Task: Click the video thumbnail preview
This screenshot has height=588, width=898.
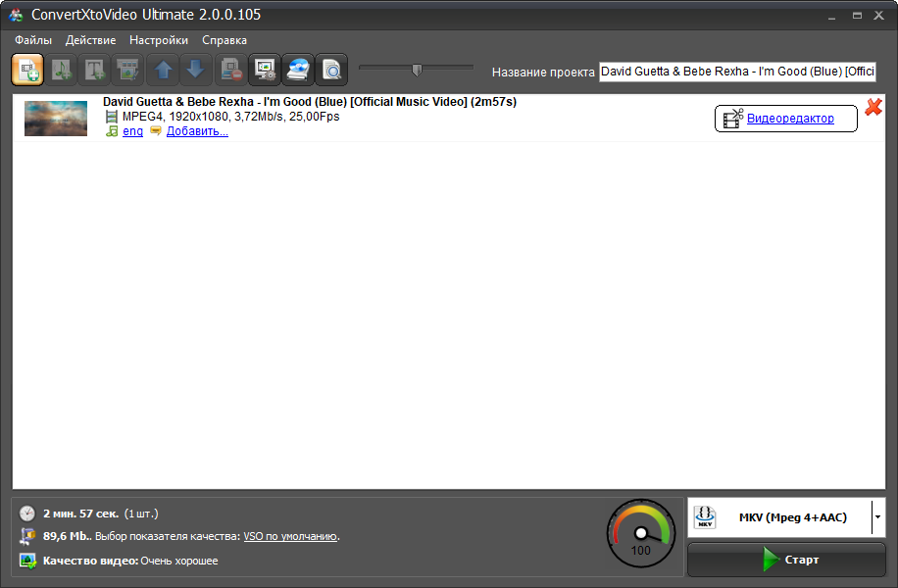Action: (x=56, y=119)
